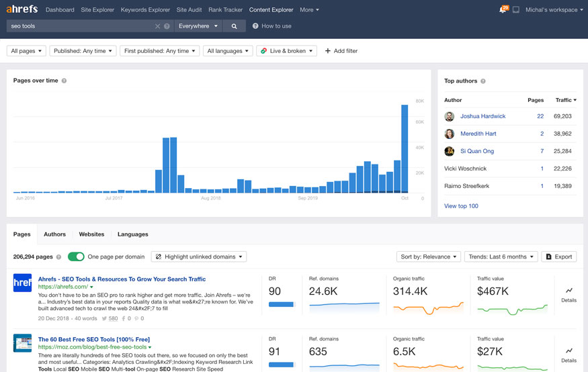Switch to the Websites tab

(x=91, y=234)
